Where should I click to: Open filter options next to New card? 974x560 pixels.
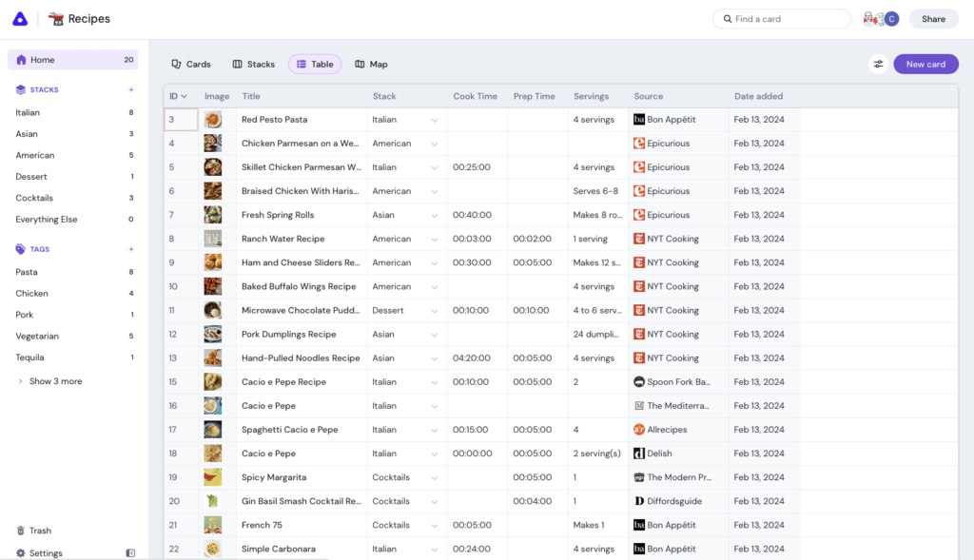[x=877, y=64]
